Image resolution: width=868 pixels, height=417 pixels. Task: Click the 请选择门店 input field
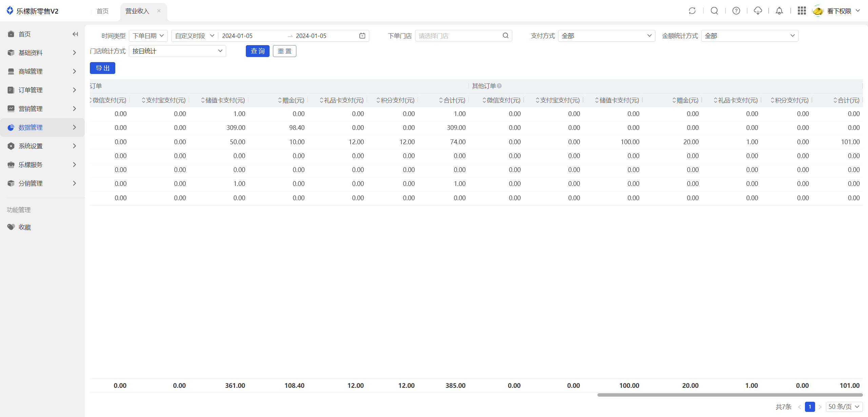click(463, 36)
